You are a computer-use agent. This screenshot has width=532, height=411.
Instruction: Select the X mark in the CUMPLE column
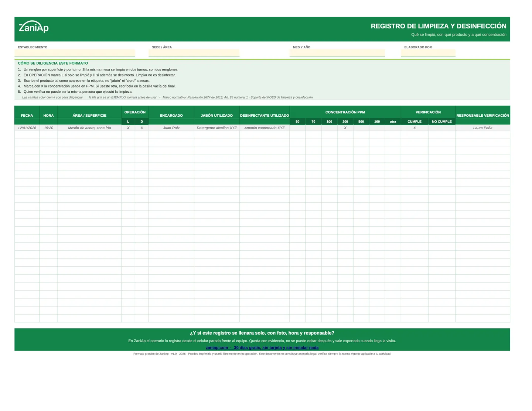coord(415,128)
